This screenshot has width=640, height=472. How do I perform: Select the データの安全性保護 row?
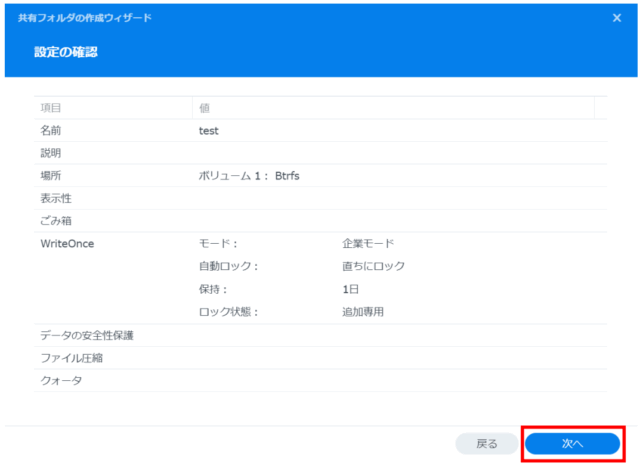[x=87, y=335]
